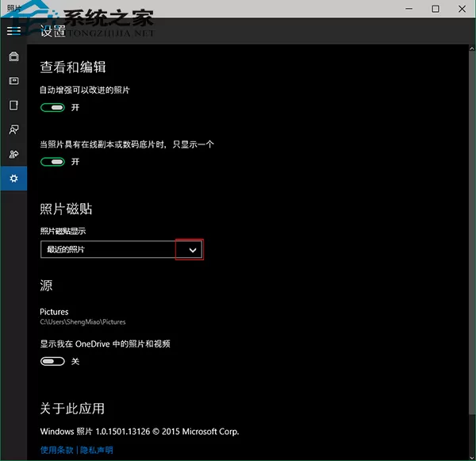Viewport: 476px width, 461px height.
Task: Go to the Collection view icon
Action: coord(13,56)
